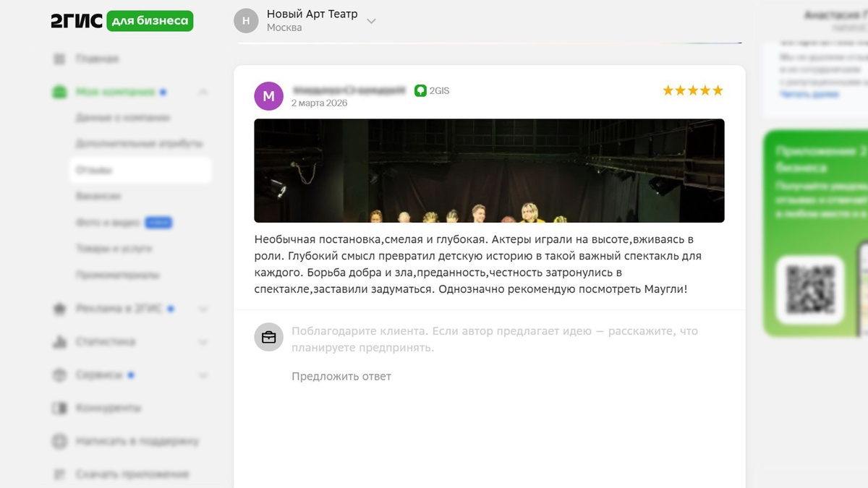Open «Товары и услуги»
The image size is (868, 488).
click(x=114, y=249)
